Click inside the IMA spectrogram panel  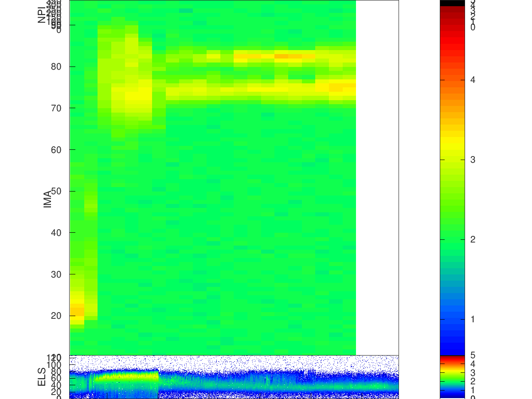tap(234, 177)
